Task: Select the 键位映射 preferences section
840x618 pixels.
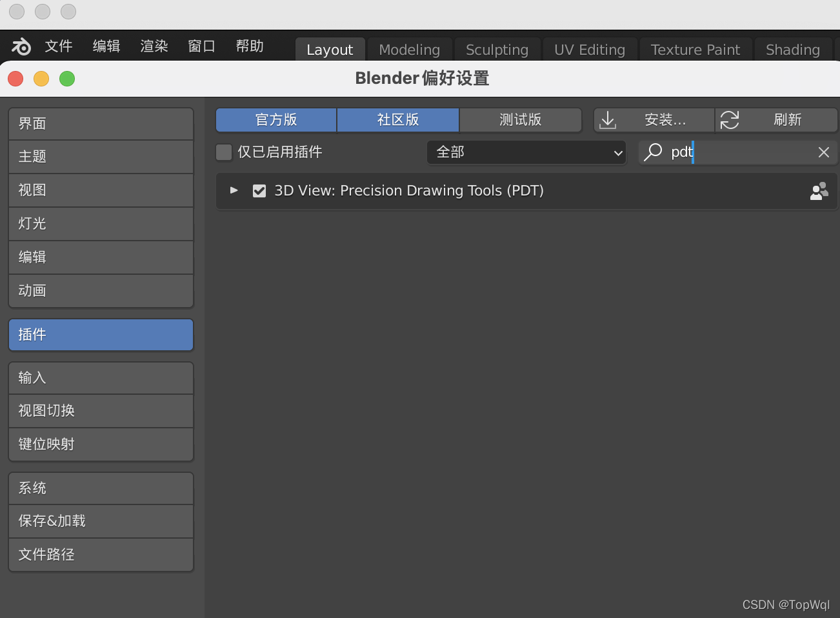Action: (x=101, y=444)
